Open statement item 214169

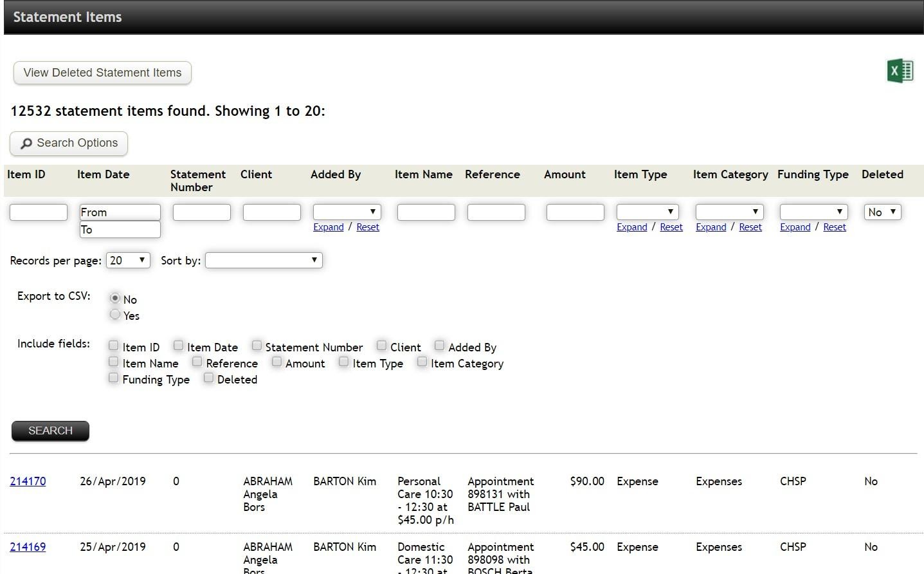click(x=28, y=546)
